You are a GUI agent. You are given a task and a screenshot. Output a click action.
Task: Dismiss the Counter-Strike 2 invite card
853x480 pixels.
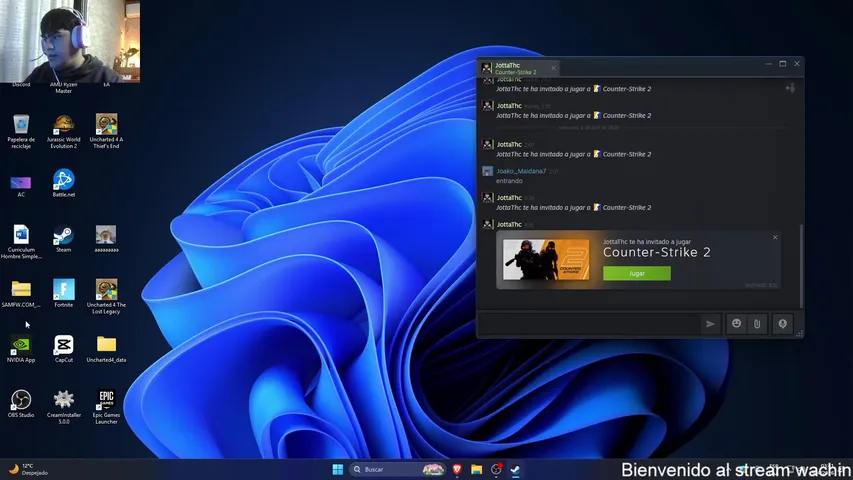pyautogui.click(x=775, y=237)
